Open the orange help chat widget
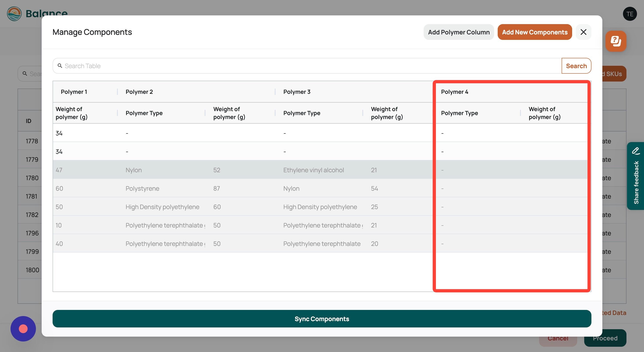 pyautogui.click(x=616, y=41)
